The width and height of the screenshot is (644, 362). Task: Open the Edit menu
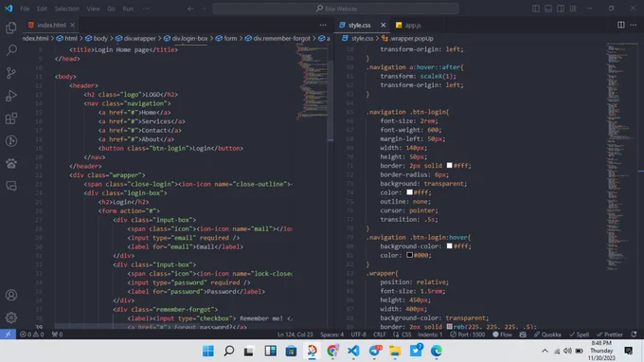[42, 9]
